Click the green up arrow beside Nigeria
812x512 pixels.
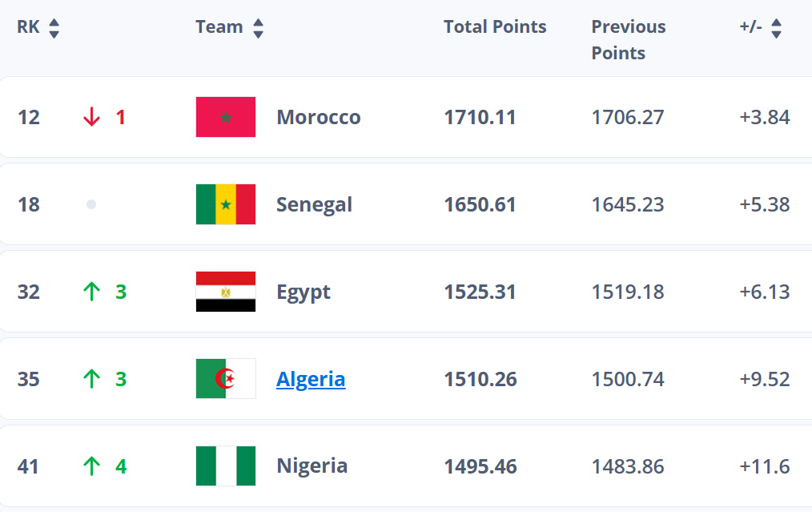[90, 466]
